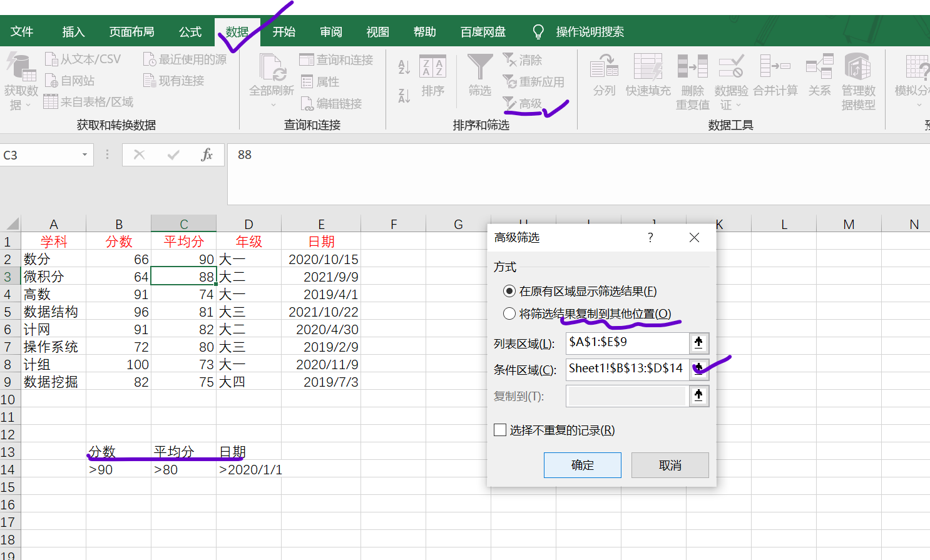This screenshot has width=930, height=560.
Task: Click Flash Fill (快速填充) icon
Action: 648,68
